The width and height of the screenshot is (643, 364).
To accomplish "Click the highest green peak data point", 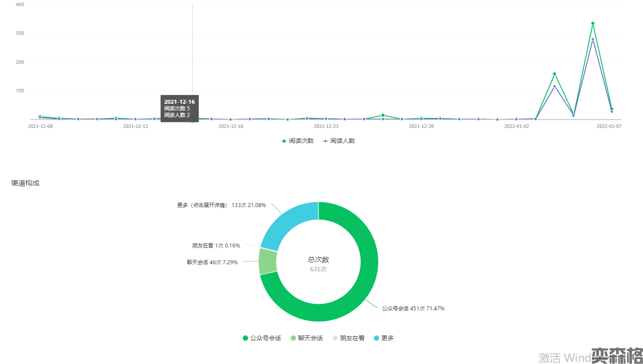I will click(593, 23).
